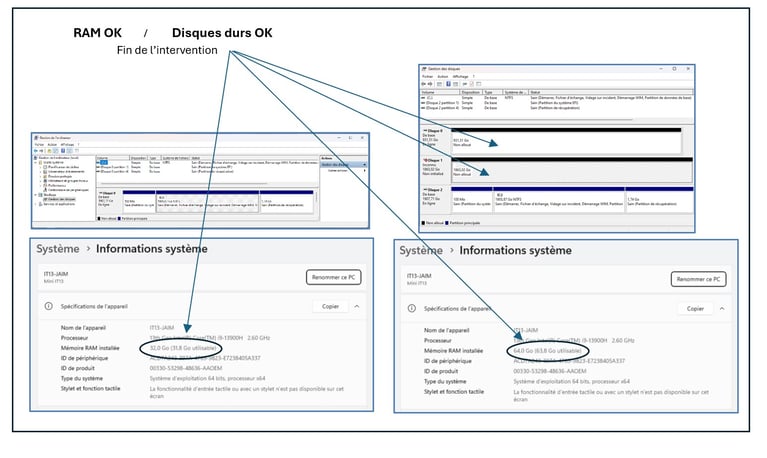Open Action menu in right Gestion des disques window
The image size is (767, 458).
(443, 76)
